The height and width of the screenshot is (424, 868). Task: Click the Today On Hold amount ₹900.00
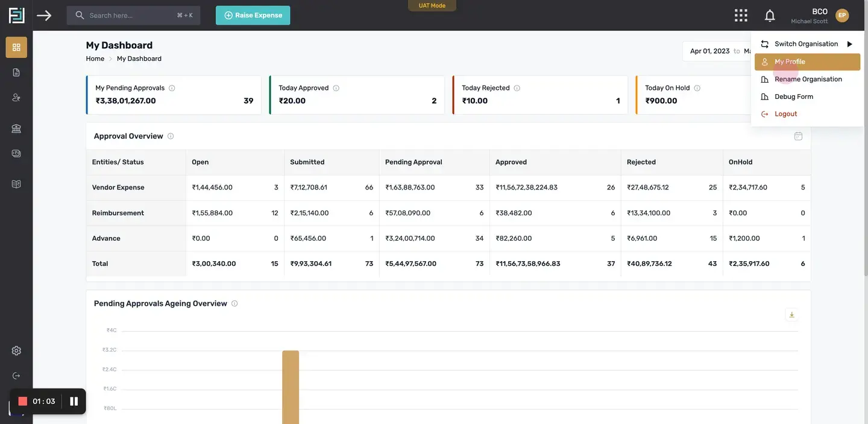coord(661,101)
